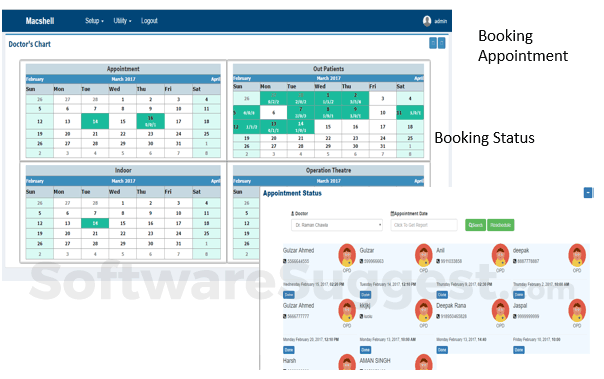This screenshot has width=604, height=379.
Task: Click the green Reschedule button
Action: [501, 225]
